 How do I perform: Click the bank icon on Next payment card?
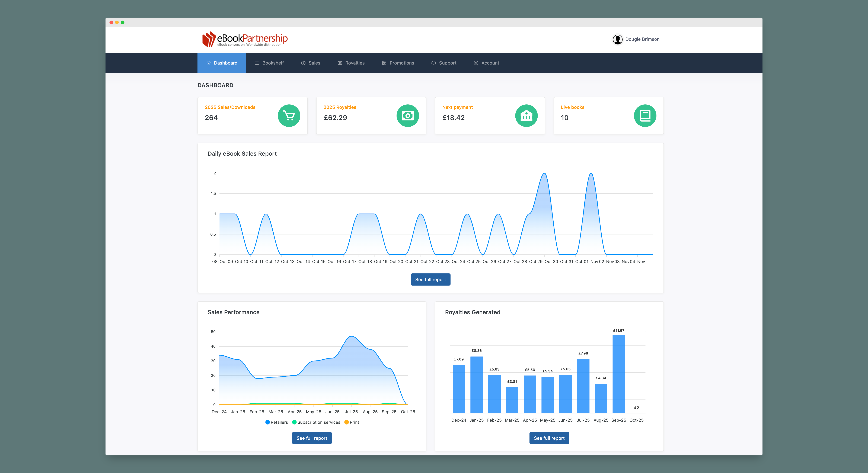[x=526, y=116]
